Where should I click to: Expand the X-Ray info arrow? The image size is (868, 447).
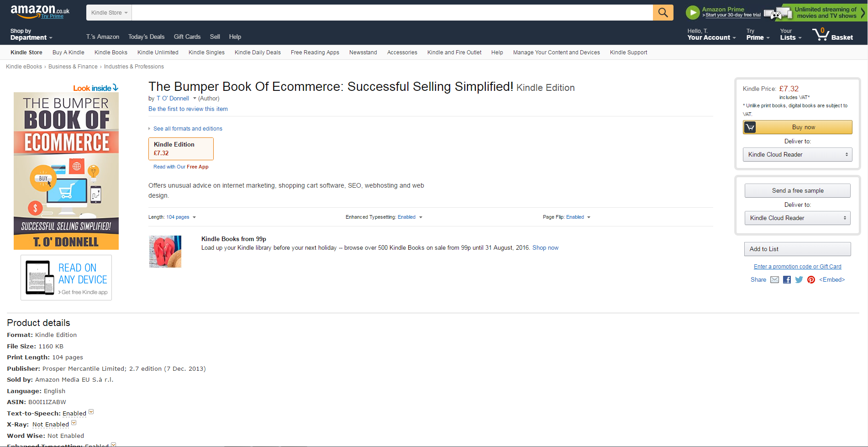[x=74, y=423]
